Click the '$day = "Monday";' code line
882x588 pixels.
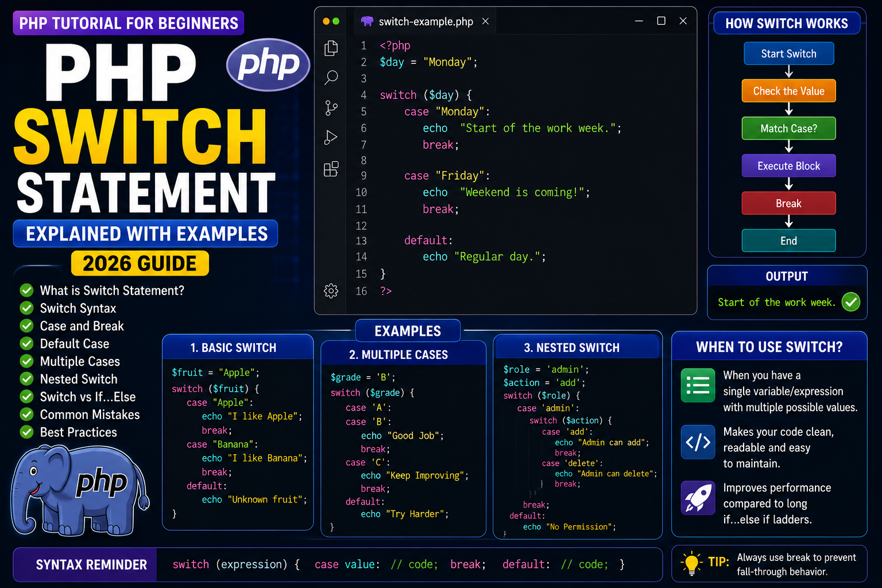coord(428,62)
